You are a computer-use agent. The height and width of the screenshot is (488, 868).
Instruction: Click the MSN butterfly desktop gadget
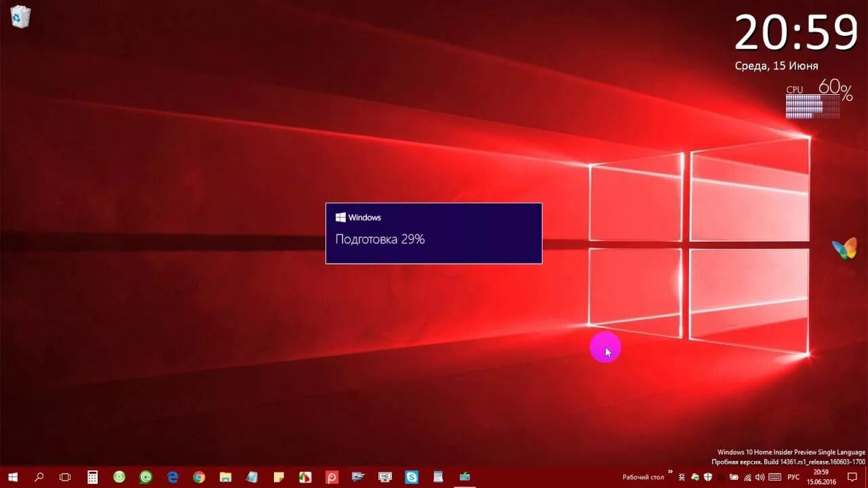click(x=845, y=248)
